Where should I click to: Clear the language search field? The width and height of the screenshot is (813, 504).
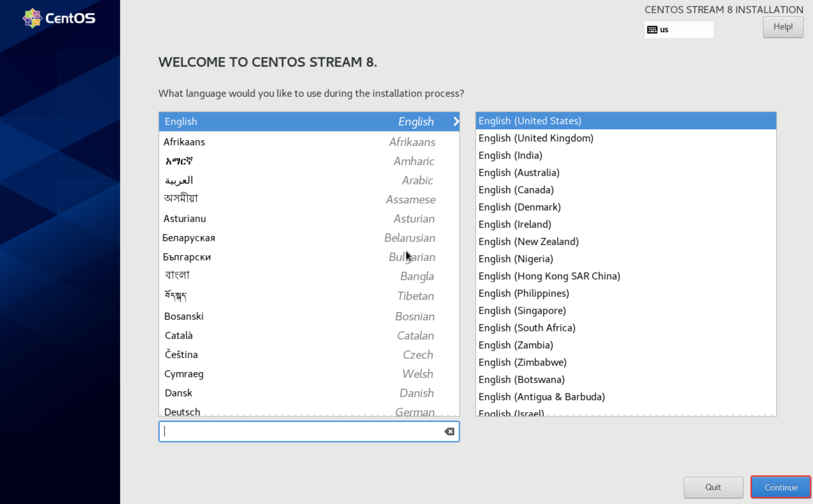point(449,431)
